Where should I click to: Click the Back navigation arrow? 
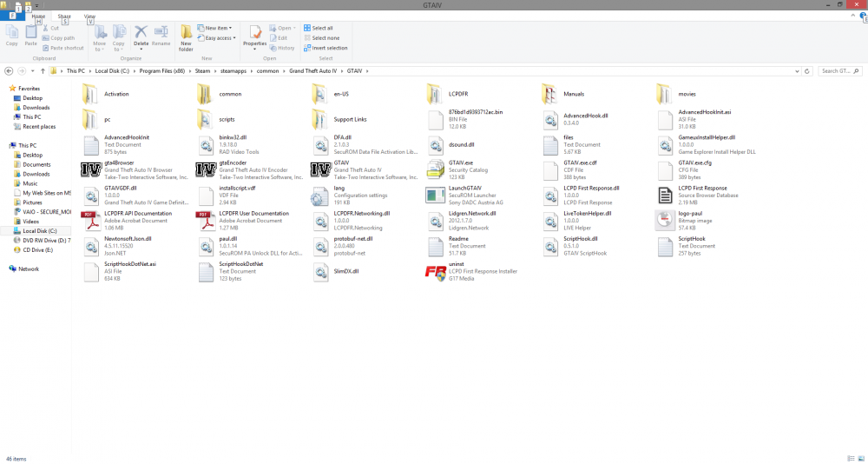(x=9, y=71)
